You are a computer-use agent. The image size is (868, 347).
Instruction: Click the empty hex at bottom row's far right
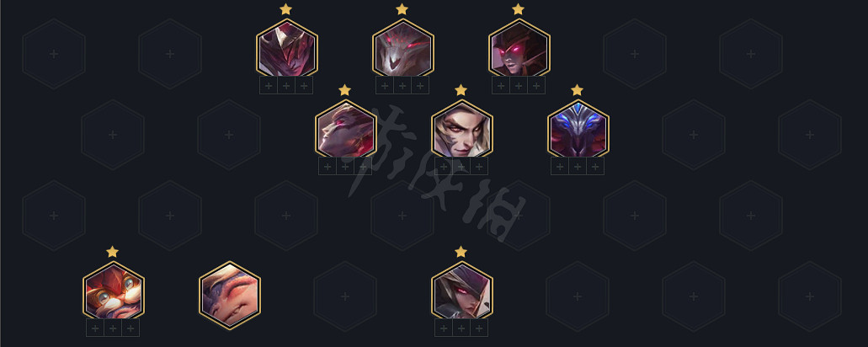(x=810, y=296)
